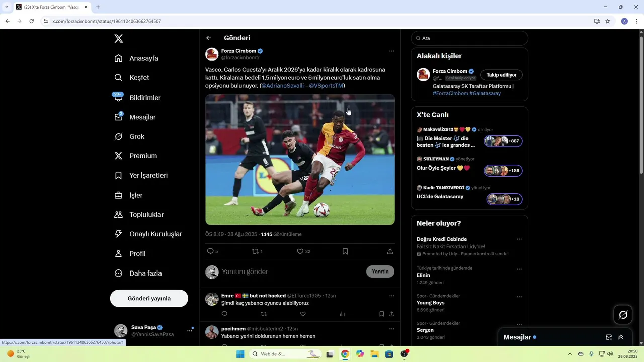644x362 pixels.
Task: Open Chrome profile avatar
Action: pos(624,21)
